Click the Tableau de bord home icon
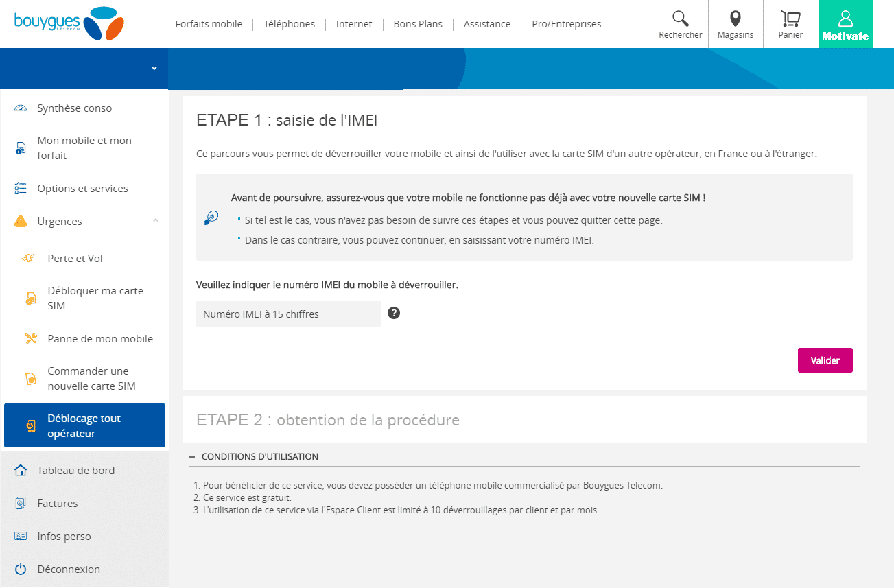The image size is (894, 588). click(x=21, y=471)
